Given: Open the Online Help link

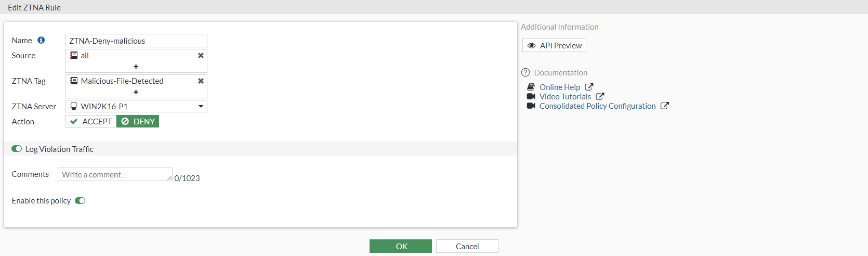Looking at the screenshot, I should pyautogui.click(x=559, y=87).
